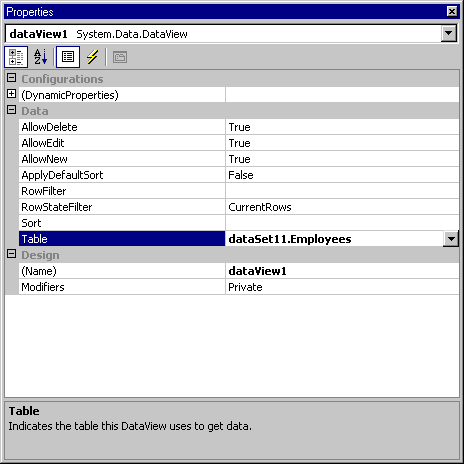This screenshot has height=464, width=464.
Task: Select the ApplyDefaultSort property
Action: click(x=122, y=175)
